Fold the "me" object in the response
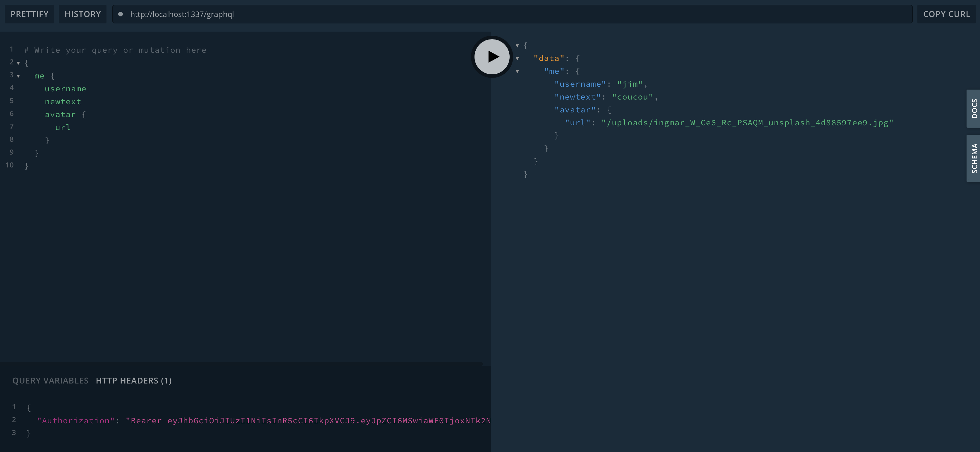This screenshot has height=452, width=980. (x=517, y=72)
